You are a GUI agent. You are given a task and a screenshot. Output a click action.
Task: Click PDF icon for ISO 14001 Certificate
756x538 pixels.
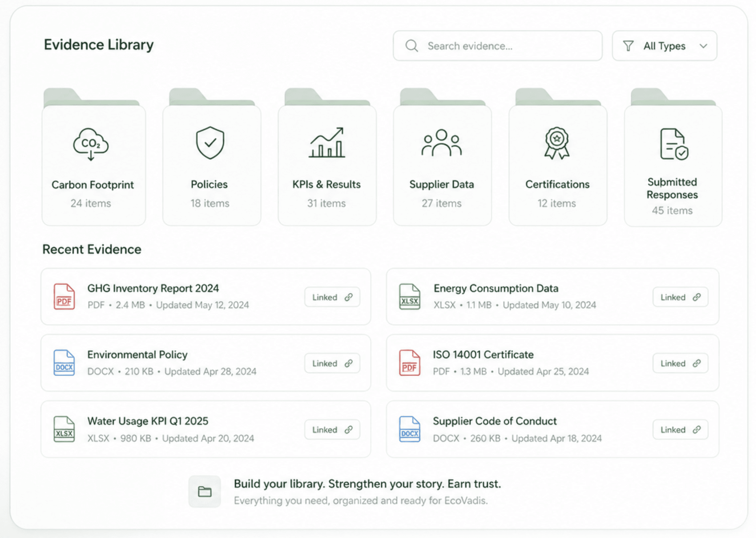click(x=410, y=363)
